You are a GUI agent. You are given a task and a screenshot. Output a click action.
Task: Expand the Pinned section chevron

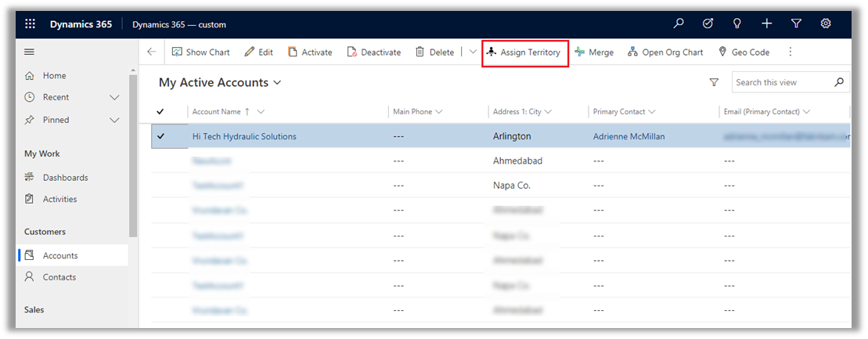114,121
